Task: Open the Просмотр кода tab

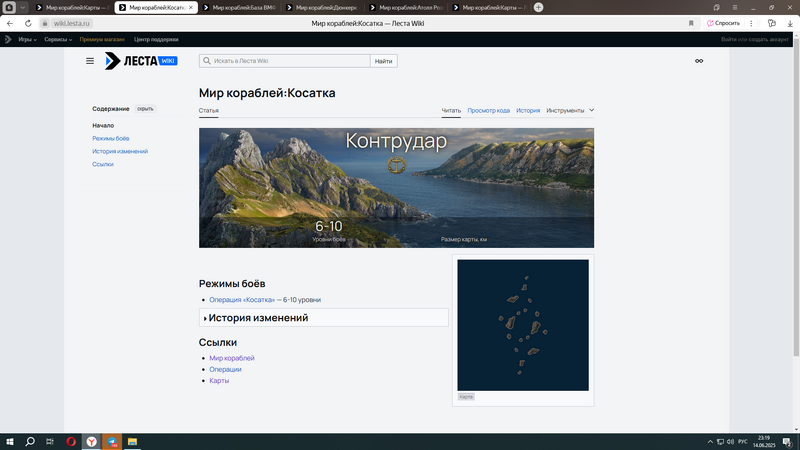Action: click(x=488, y=110)
